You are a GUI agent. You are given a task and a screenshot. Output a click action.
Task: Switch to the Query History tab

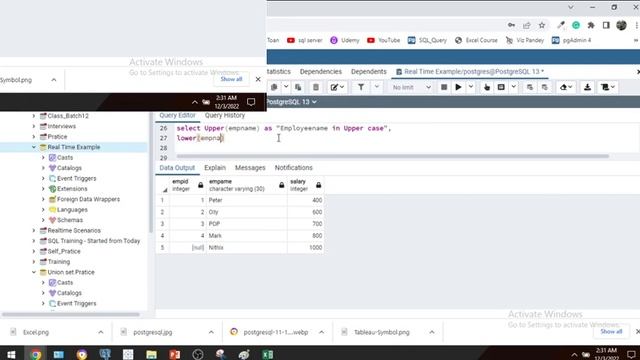[225, 116]
